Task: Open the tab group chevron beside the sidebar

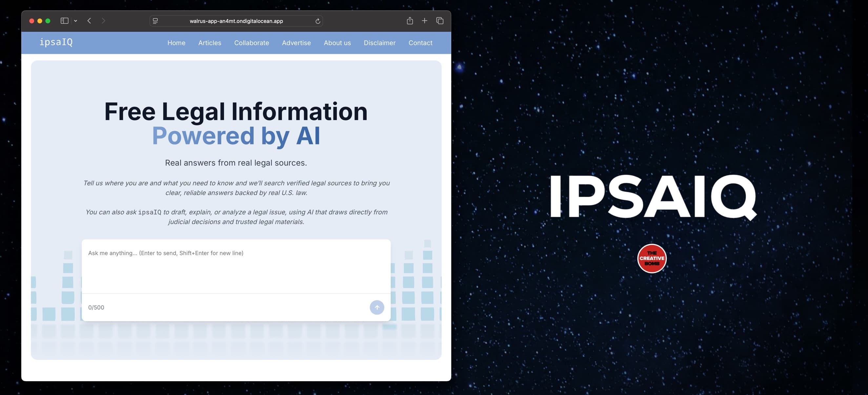Action: tap(75, 21)
